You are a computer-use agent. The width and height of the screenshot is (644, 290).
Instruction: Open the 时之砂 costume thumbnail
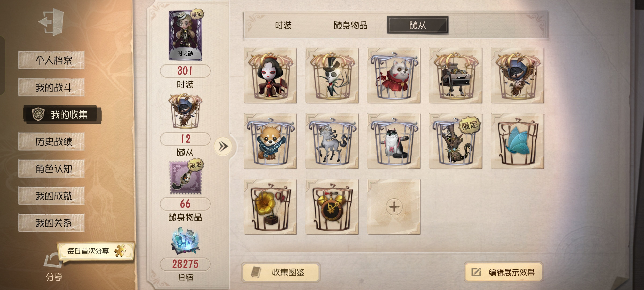click(x=185, y=35)
